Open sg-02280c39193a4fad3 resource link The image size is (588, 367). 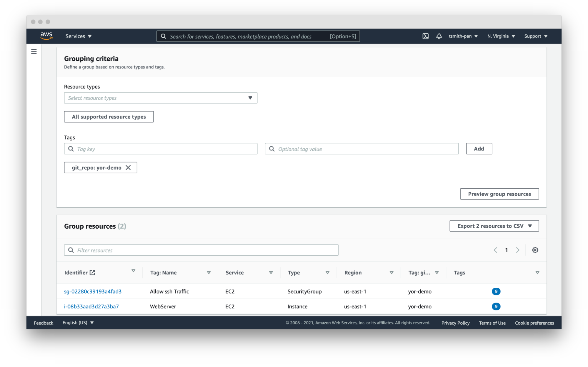[93, 291]
